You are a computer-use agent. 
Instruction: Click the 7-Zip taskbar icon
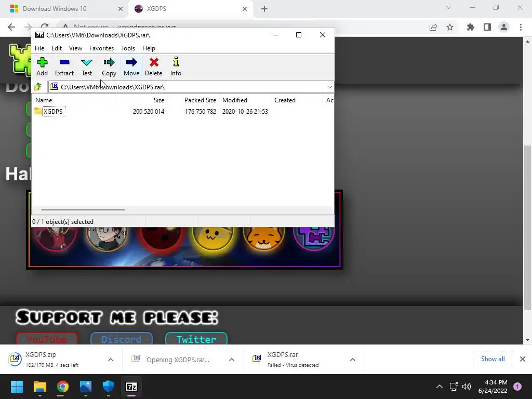pos(131,387)
